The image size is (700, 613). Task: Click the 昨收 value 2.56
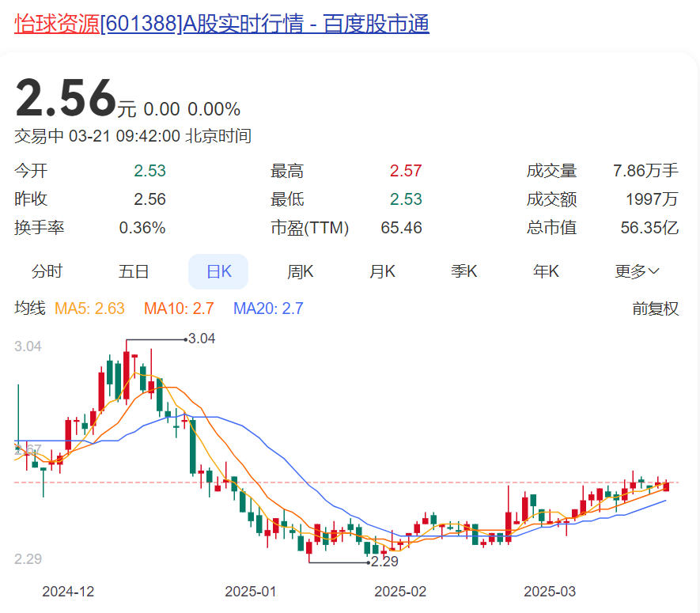pos(150,199)
